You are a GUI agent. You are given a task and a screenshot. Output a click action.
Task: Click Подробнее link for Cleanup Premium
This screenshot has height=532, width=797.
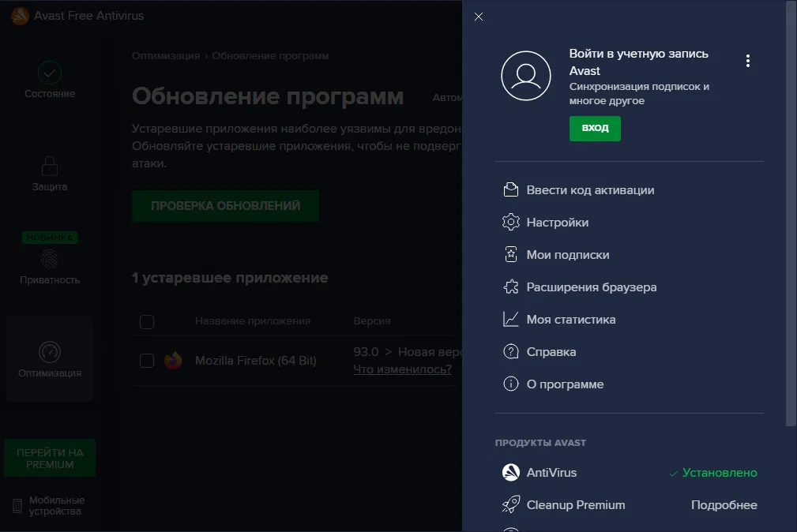coord(724,505)
